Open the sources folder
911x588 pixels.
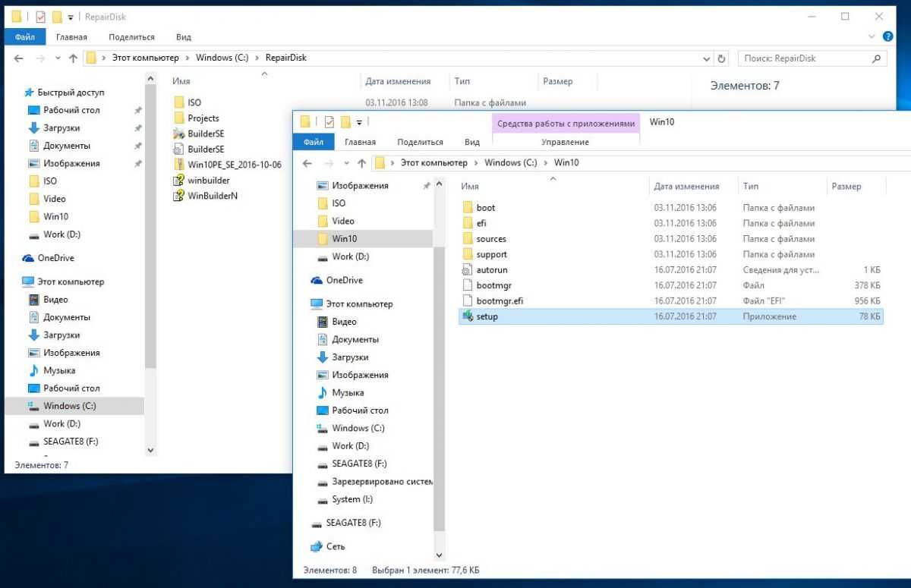[x=490, y=239]
